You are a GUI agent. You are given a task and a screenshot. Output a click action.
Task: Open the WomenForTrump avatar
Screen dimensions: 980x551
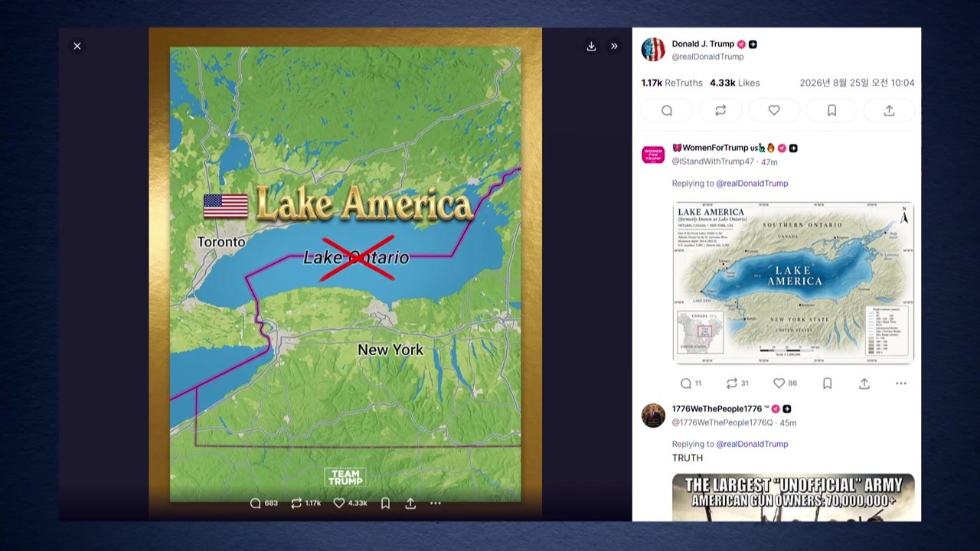[653, 155]
